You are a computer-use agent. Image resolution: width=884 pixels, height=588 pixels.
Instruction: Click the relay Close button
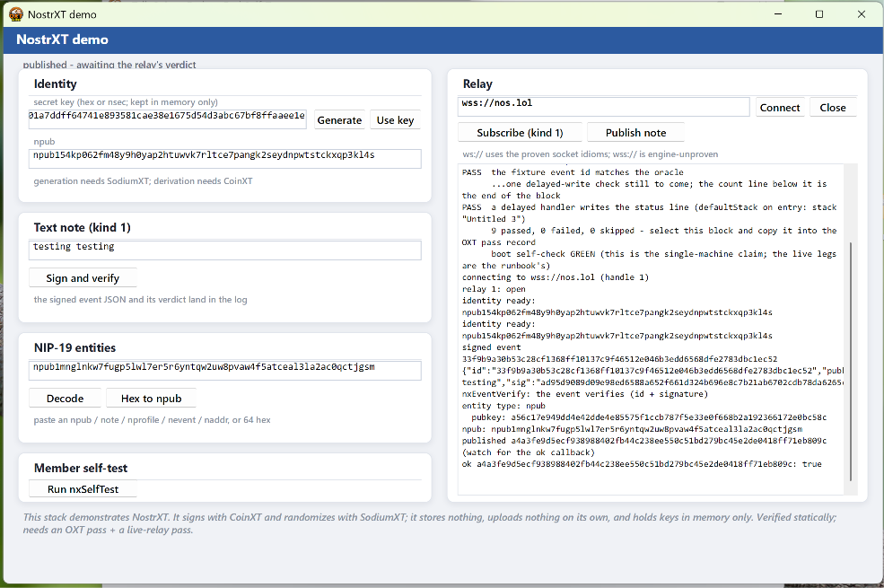coord(833,107)
